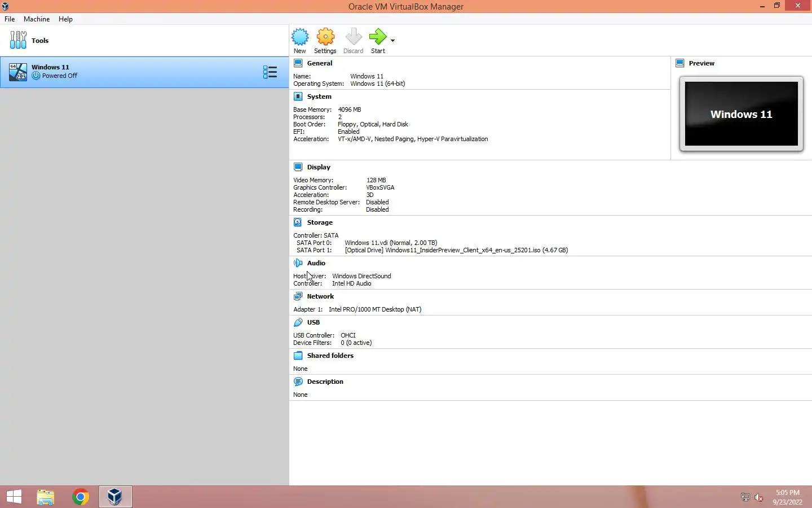Click the network tray icon
Image resolution: width=812 pixels, height=508 pixels.
[745, 497]
